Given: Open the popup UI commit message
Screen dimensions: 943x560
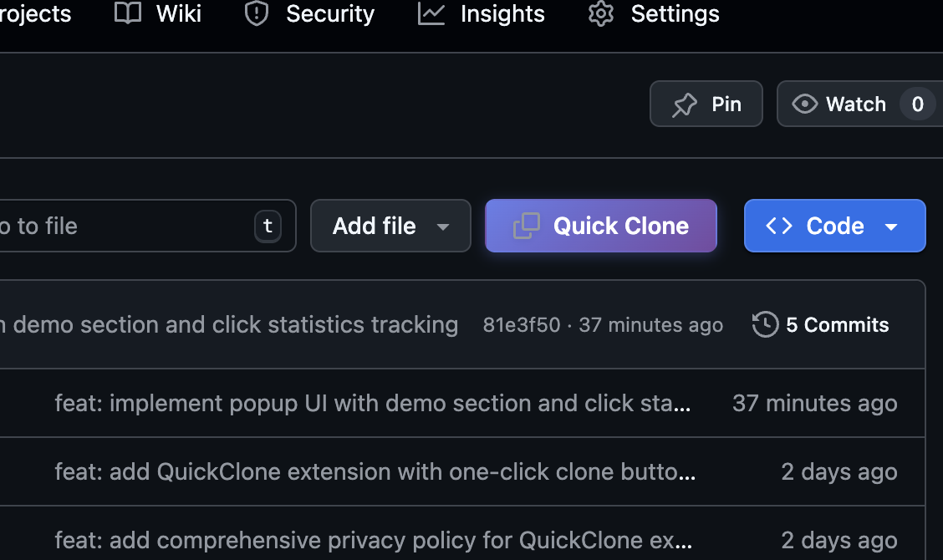Looking at the screenshot, I should 374,403.
